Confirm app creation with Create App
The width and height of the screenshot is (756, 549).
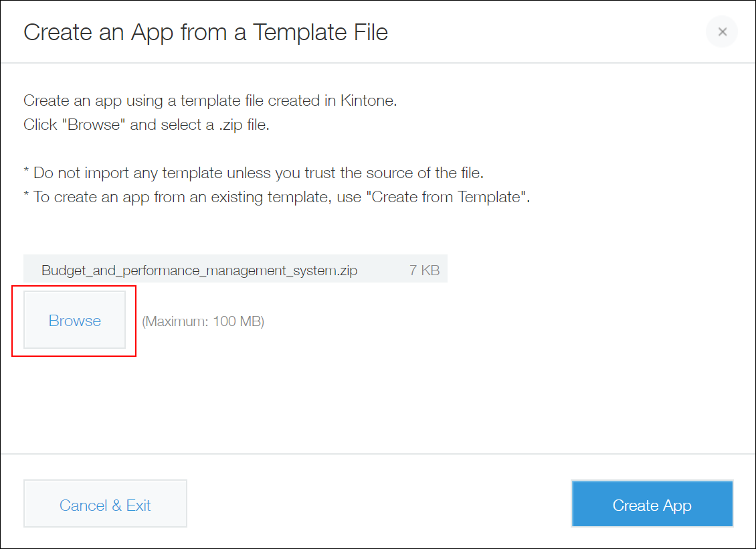tap(652, 505)
